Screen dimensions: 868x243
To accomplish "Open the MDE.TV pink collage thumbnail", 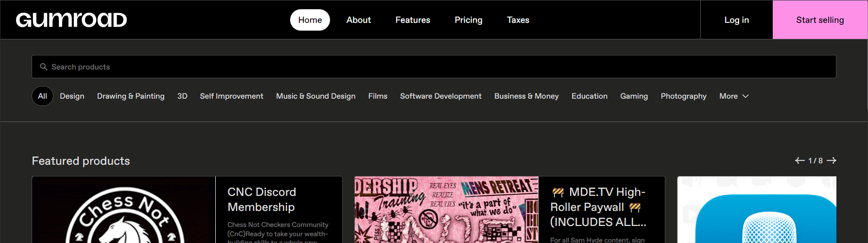I will (446, 210).
